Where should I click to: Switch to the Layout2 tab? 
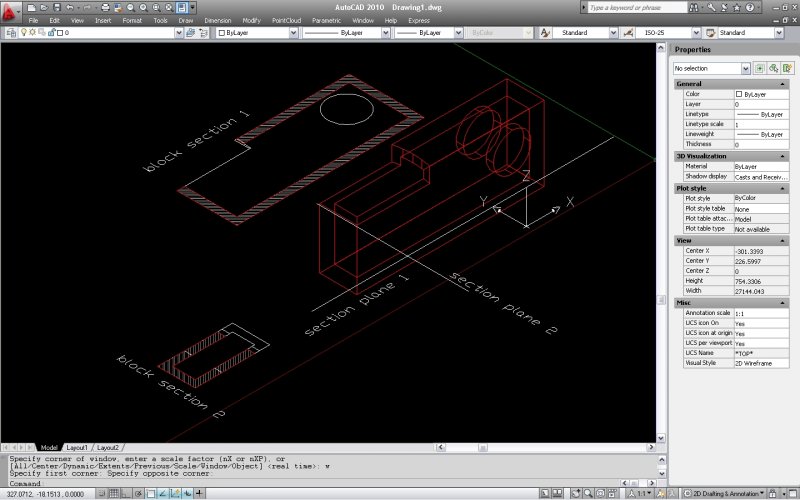point(108,447)
